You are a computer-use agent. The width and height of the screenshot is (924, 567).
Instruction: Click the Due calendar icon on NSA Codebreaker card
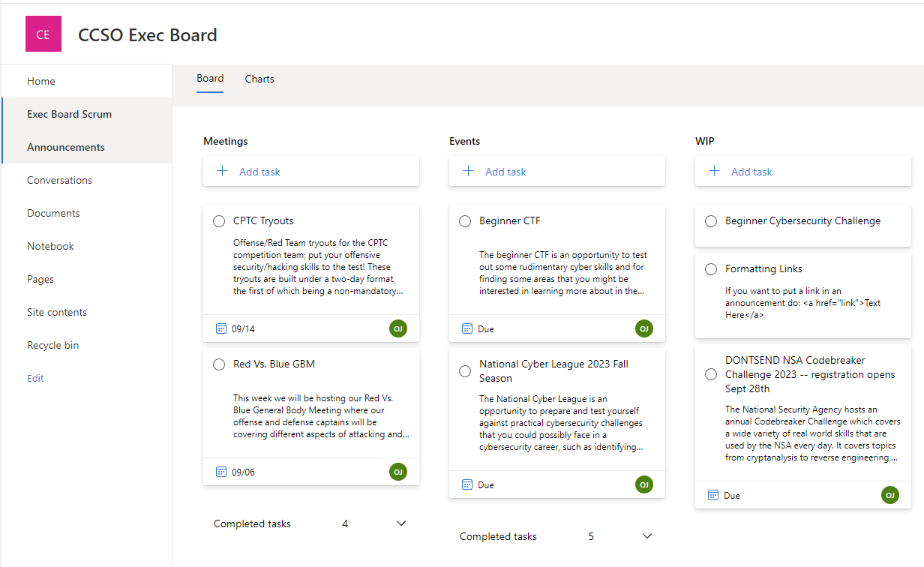tap(712, 495)
